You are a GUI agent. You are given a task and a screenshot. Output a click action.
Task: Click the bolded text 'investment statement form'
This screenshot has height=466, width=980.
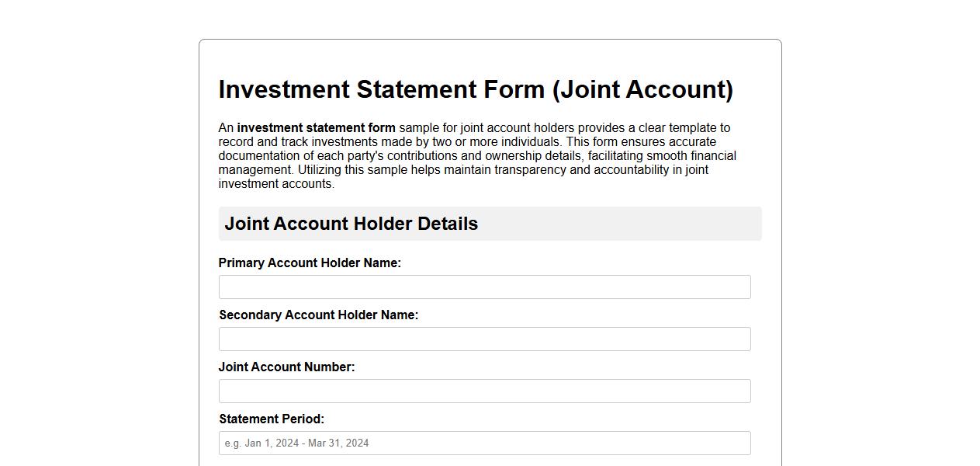click(x=317, y=127)
